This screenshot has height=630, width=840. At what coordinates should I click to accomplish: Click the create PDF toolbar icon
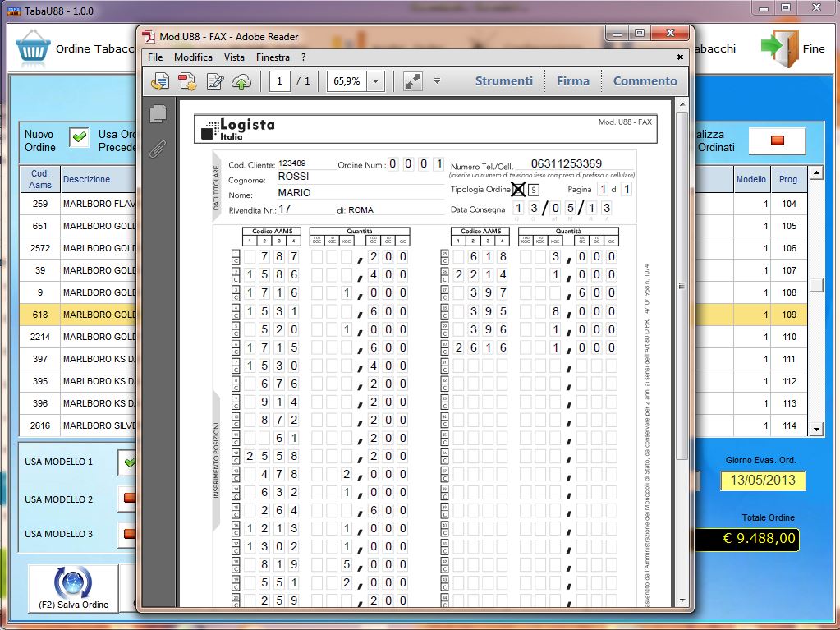click(x=187, y=81)
